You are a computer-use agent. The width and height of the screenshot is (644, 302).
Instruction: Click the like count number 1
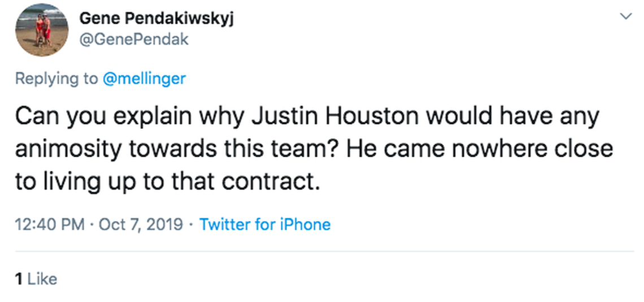point(19,278)
